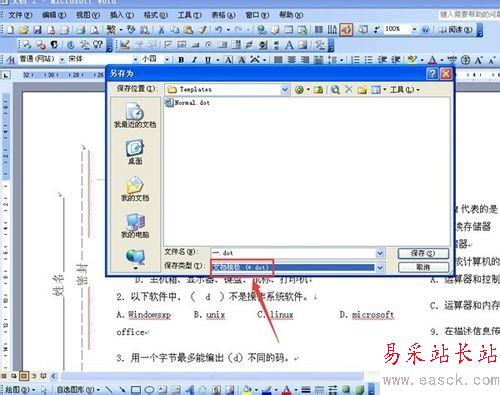The width and height of the screenshot is (500, 395).
Task: Toggle Bold formatting
Action: [x=181, y=60]
